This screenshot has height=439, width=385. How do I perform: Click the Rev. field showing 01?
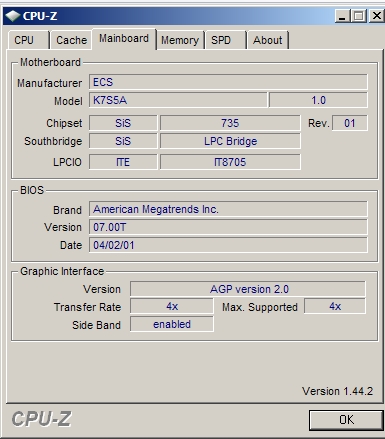pyautogui.click(x=350, y=123)
